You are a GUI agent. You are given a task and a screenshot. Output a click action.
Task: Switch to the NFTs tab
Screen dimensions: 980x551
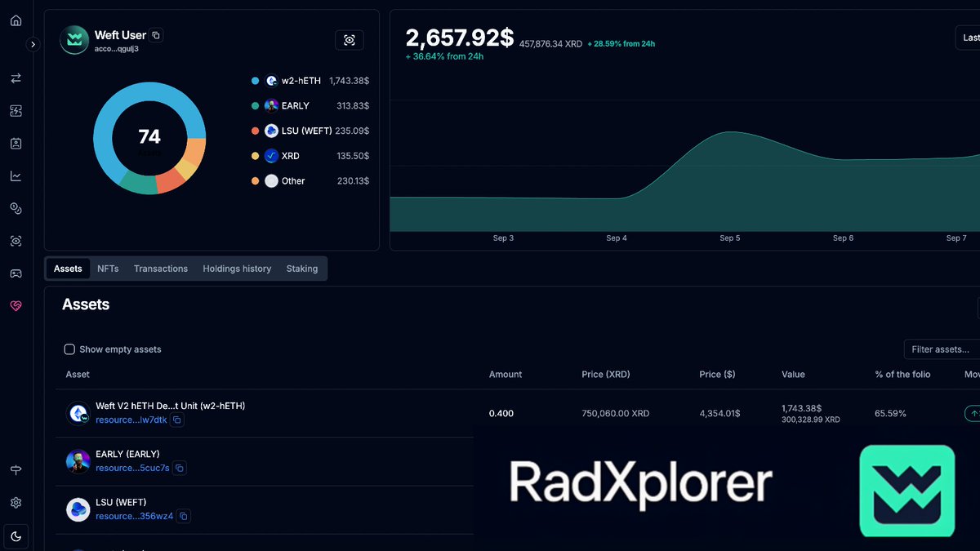[x=108, y=269]
